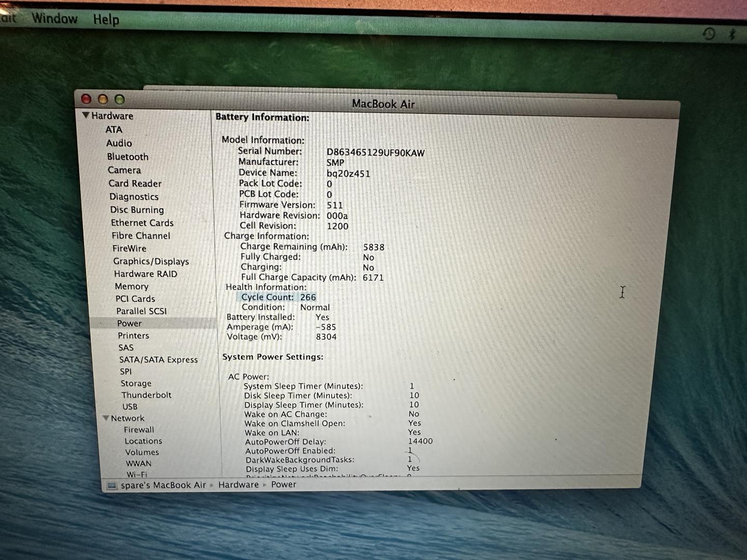Select Locations under Network

coord(143,441)
